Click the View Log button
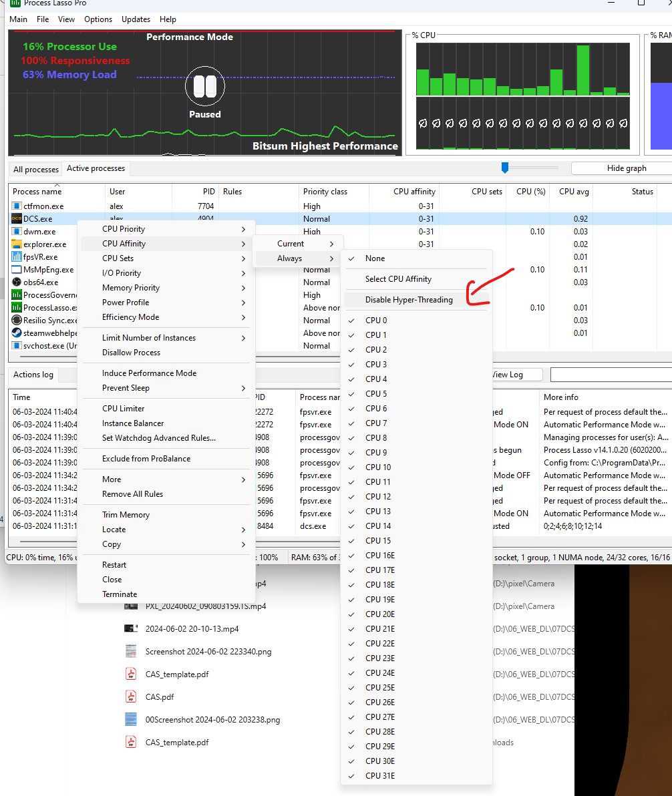This screenshot has width=672, height=796. (516, 375)
